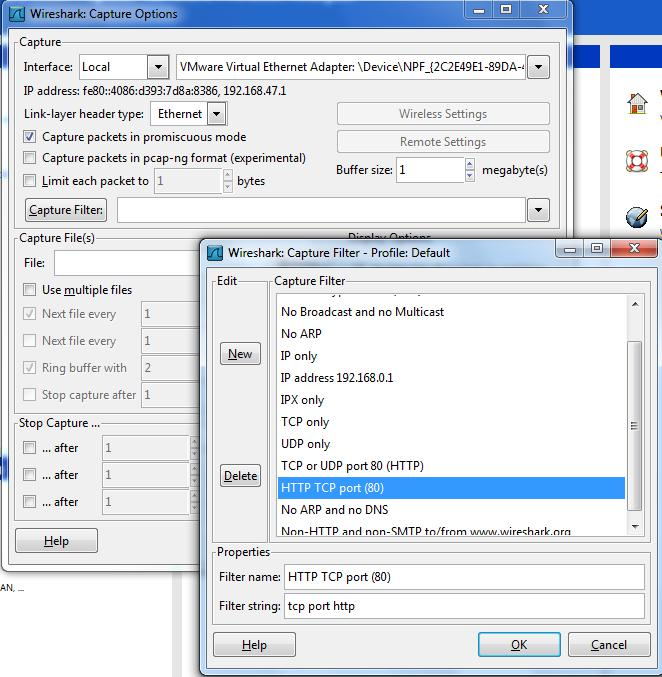Viewport: 662px width, 677px height.
Task: Toggle Stop capture after checkbox
Action: [29, 394]
